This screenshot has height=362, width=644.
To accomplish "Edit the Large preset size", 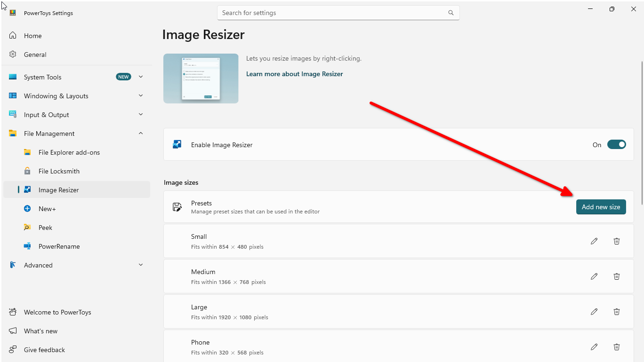I will click(x=594, y=311).
